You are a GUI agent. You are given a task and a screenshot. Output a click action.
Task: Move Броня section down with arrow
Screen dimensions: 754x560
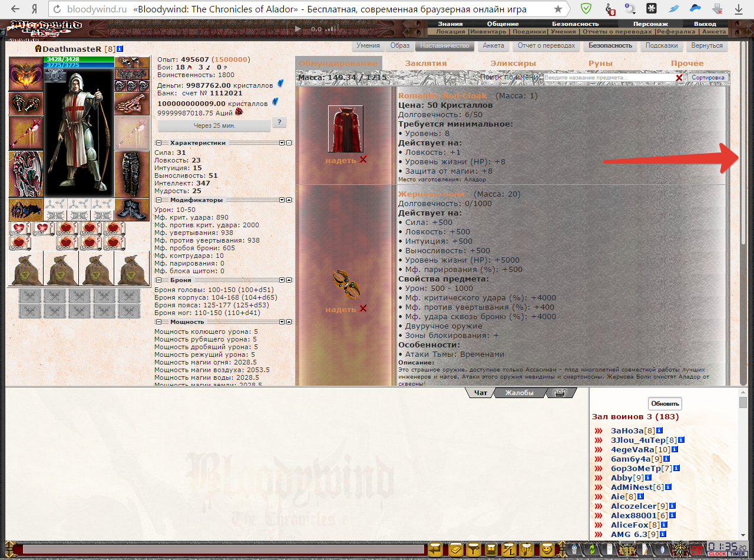pos(282,280)
